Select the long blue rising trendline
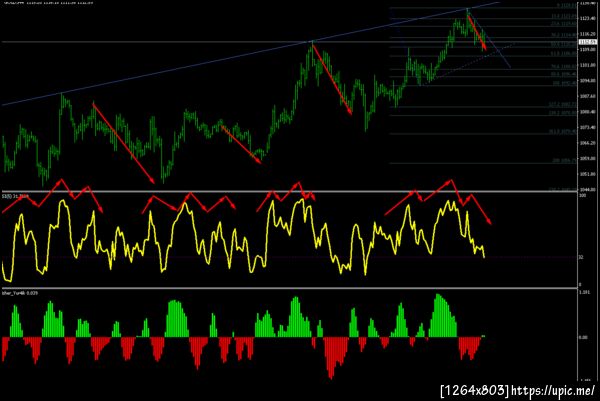 [x=249, y=54]
